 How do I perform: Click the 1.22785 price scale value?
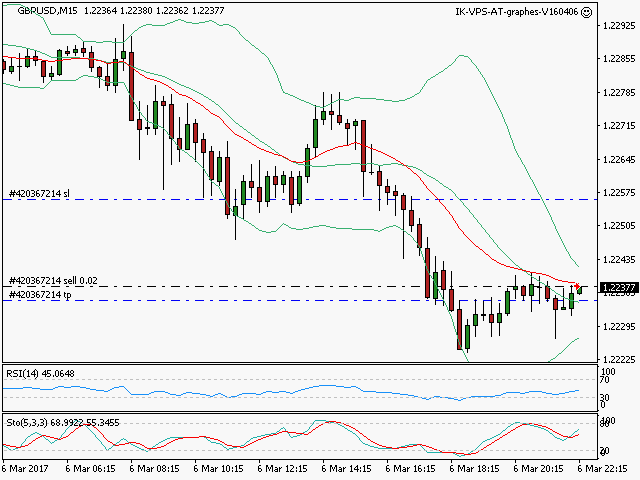(x=619, y=93)
